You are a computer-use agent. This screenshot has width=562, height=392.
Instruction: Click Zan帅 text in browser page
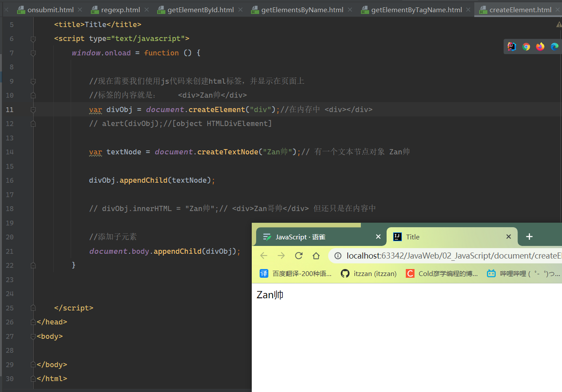pos(270,295)
